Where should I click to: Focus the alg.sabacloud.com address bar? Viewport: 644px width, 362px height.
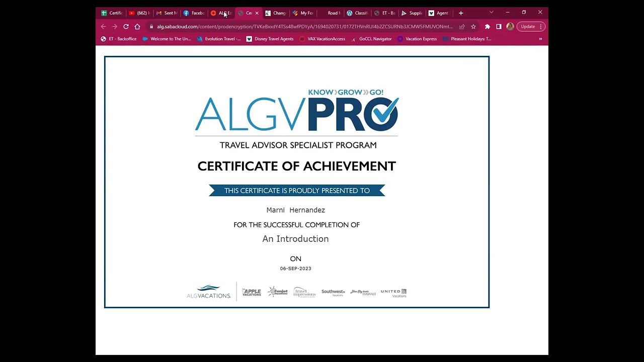pos(304,27)
